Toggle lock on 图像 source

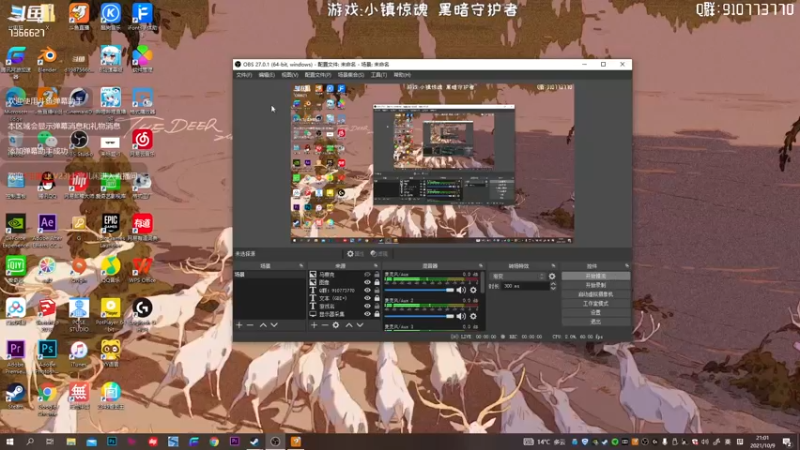tap(377, 282)
